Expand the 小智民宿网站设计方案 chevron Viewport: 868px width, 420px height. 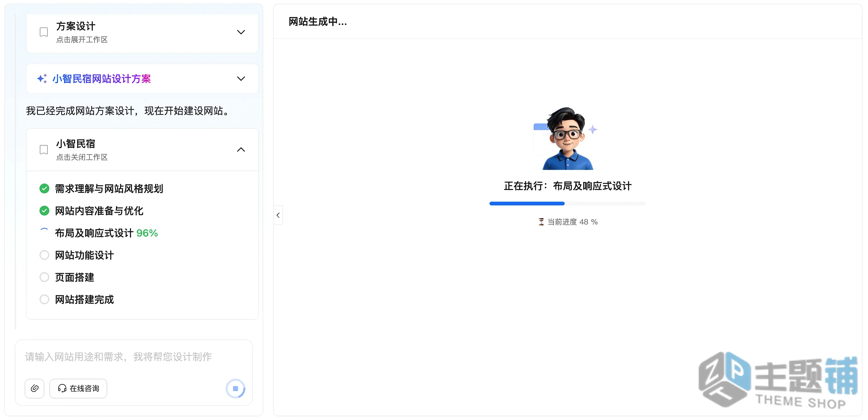click(241, 79)
